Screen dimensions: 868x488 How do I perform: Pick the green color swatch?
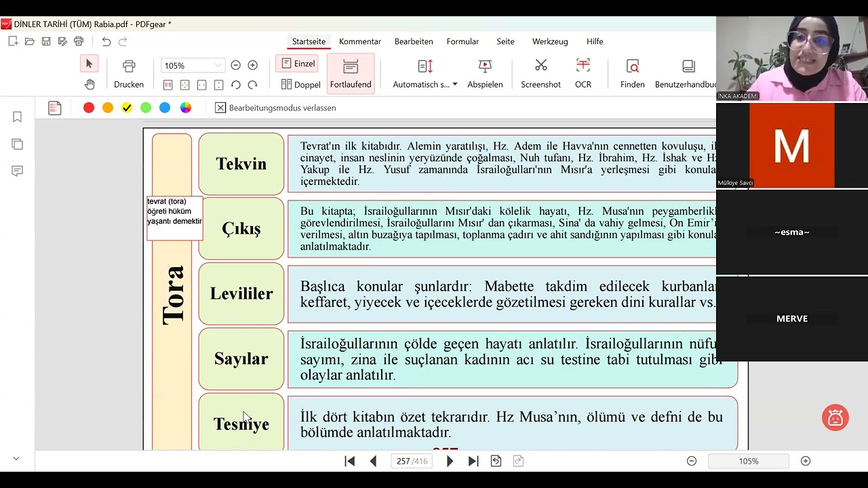click(146, 108)
